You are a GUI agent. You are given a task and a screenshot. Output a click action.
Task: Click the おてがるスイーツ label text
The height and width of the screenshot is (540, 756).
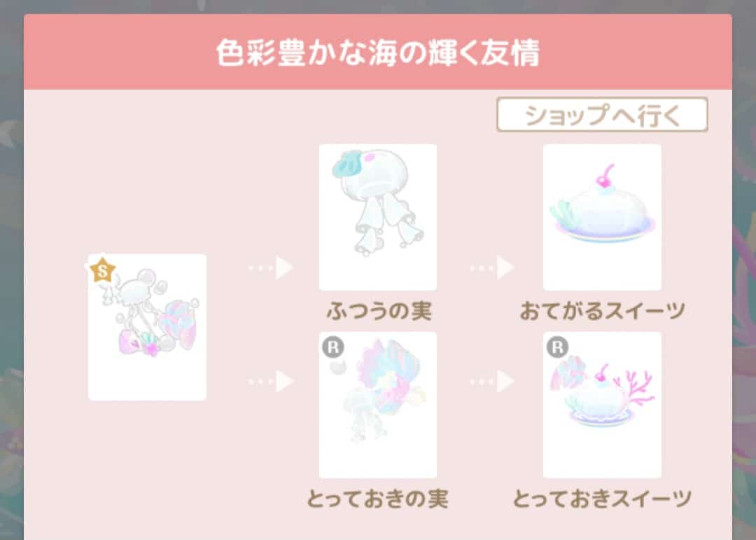click(603, 311)
